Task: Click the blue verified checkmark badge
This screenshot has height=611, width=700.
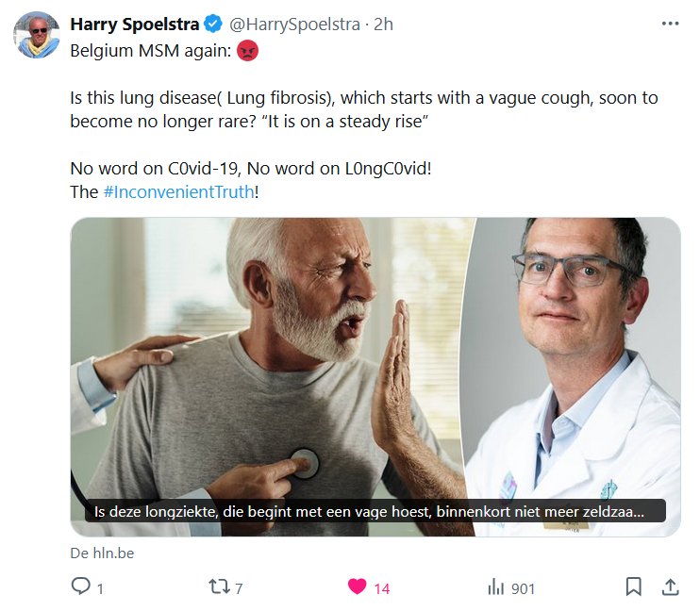Action: coord(212,25)
